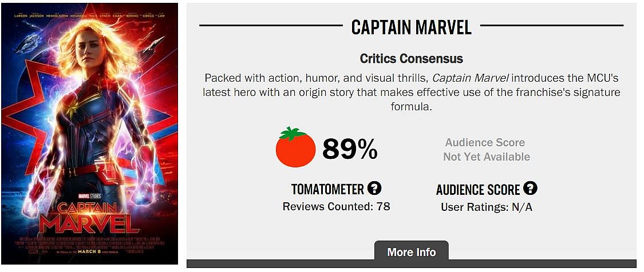Click the Critics Consensus heading
Image resolution: width=644 pixels, height=272 pixels.
tap(411, 58)
